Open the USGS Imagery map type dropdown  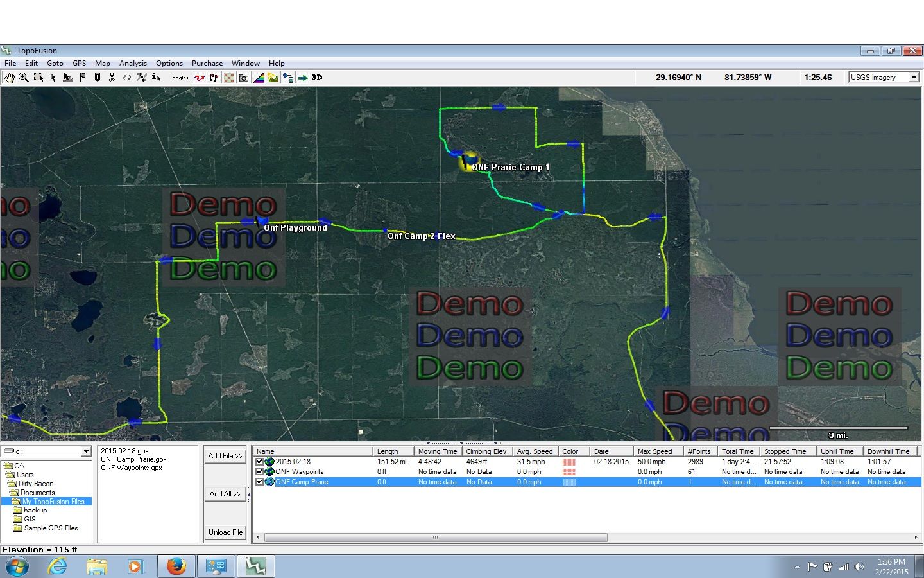914,77
